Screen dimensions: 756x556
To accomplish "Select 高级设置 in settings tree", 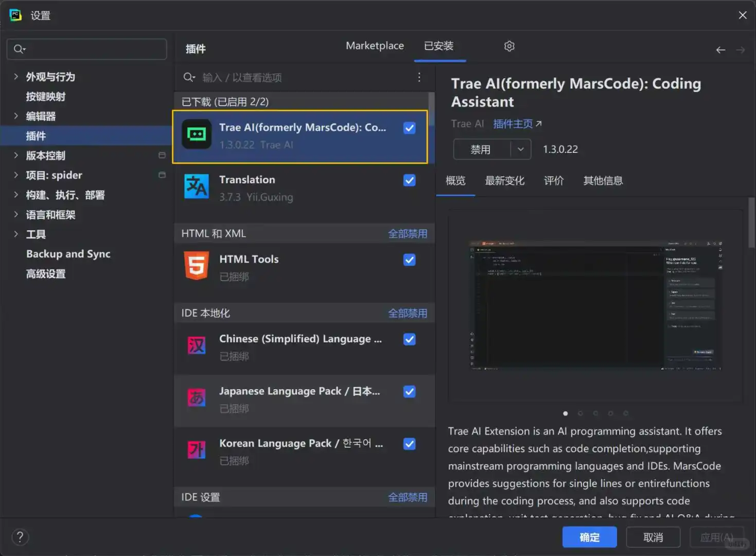I will coord(46,274).
